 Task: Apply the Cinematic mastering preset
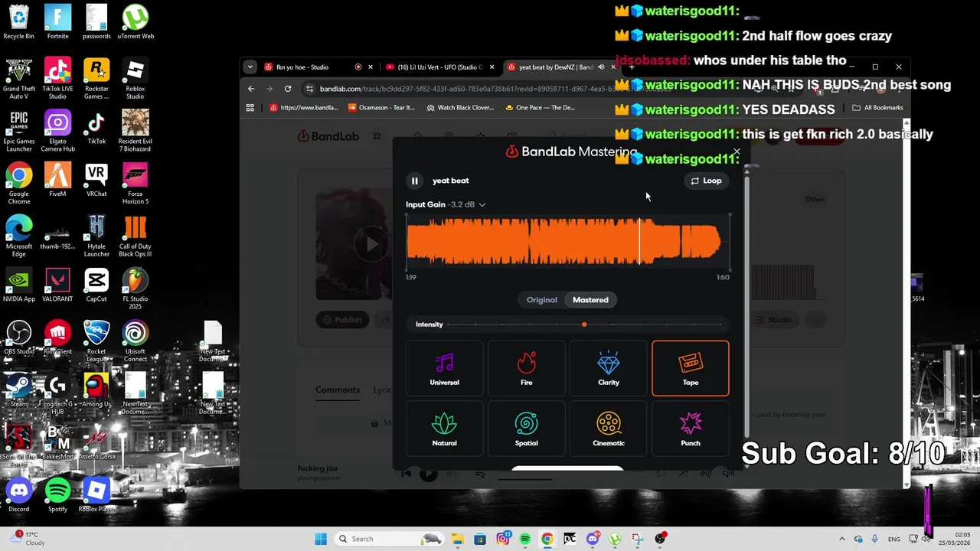pyautogui.click(x=609, y=429)
